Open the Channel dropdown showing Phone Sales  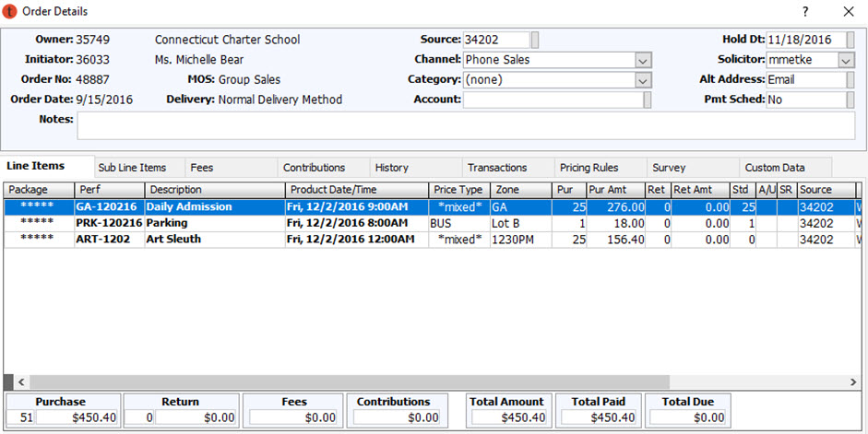642,60
